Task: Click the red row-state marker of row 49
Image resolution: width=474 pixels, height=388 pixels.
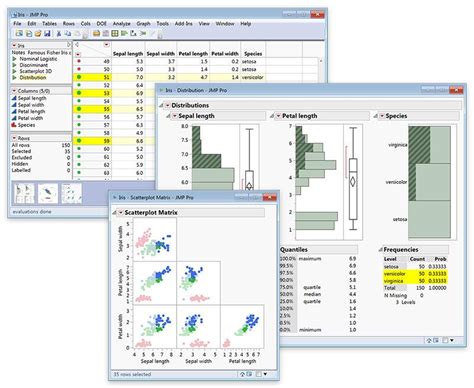Action: click(x=79, y=61)
